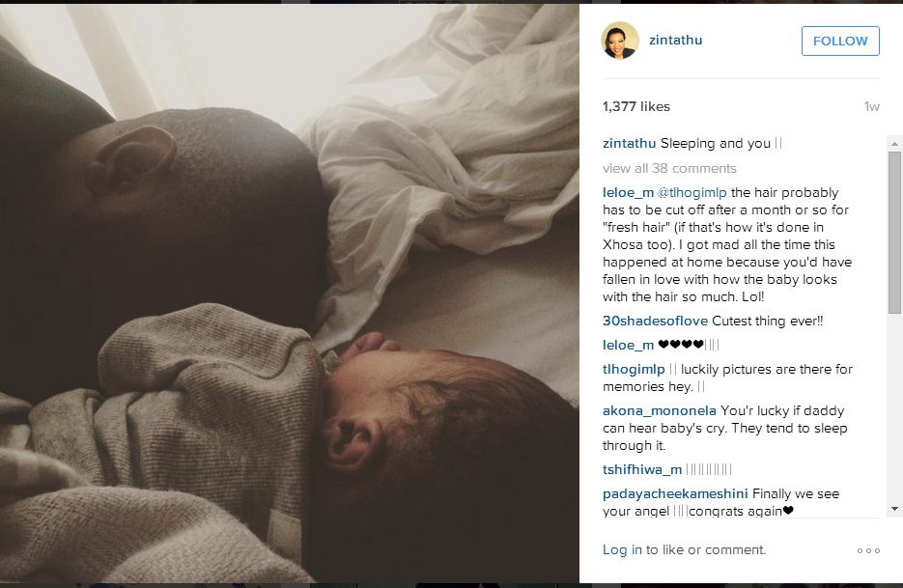Open leloe_m profile from long comment
Image resolution: width=903 pixels, height=588 pixels.
pos(628,192)
